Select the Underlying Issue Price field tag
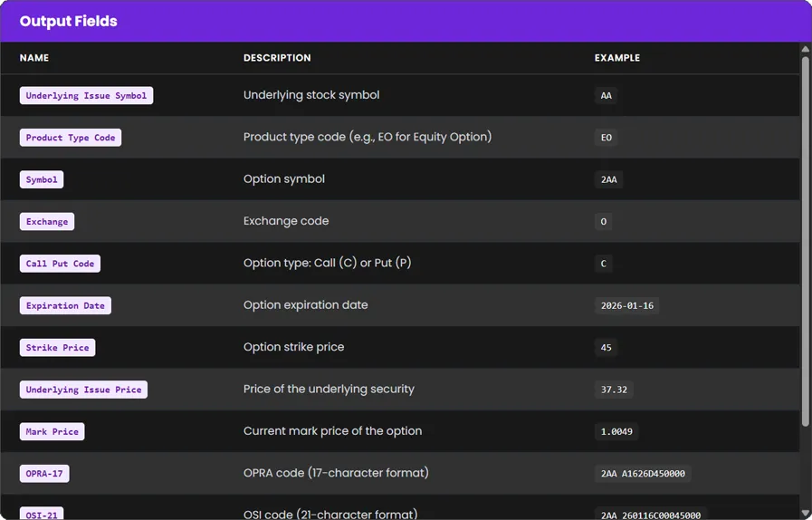Image resolution: width=812 pixels, height=520 pixels. pos(83,390)
